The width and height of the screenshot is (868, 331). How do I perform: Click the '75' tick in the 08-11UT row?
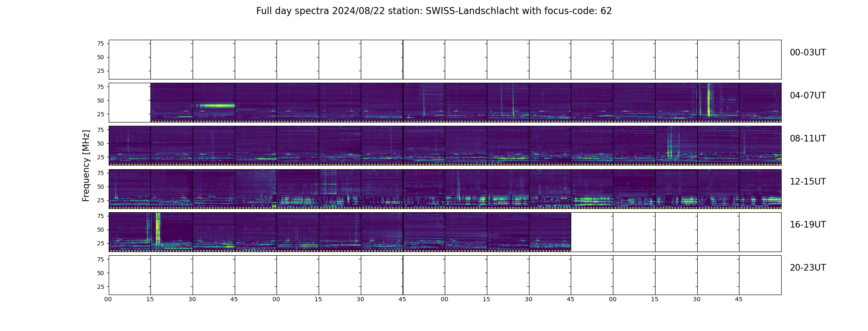point(100,130)
